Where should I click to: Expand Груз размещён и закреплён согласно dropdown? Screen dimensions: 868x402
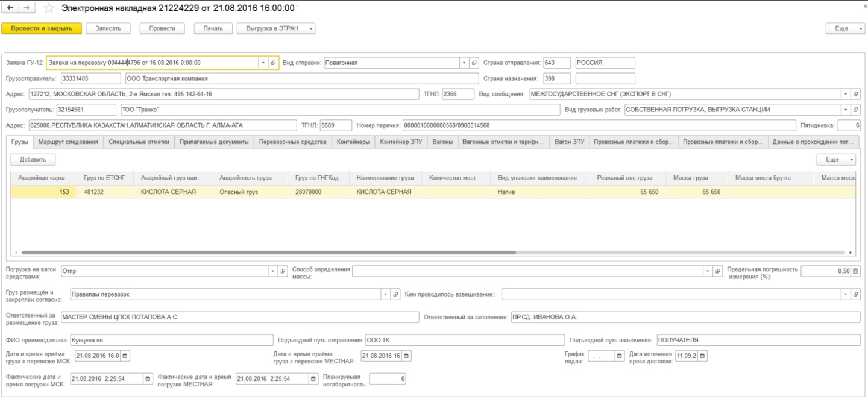click(x=386, y=294)
